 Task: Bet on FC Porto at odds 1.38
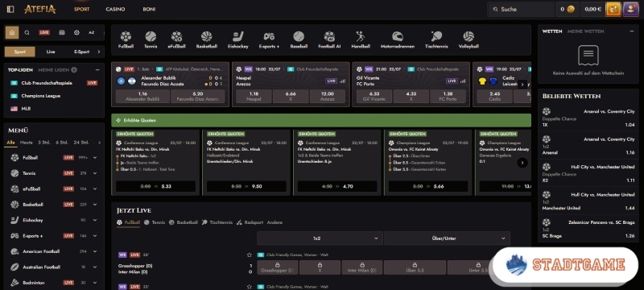pyautogui.click(x=448, y=96)
